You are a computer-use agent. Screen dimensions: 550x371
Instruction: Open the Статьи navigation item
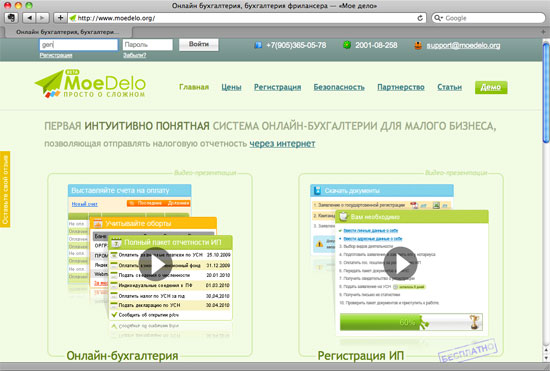(449, 87)
